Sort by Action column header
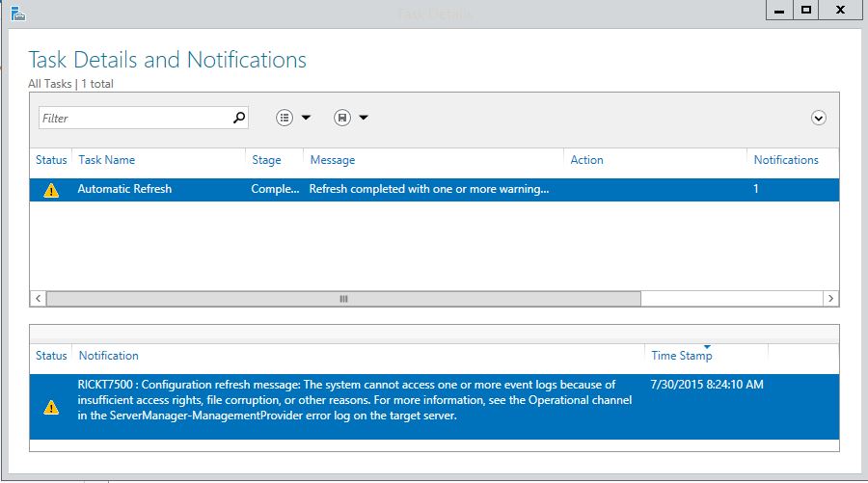The height and width of the screenshot is (483, 868). pyautogui.click(x=586, y=160)
